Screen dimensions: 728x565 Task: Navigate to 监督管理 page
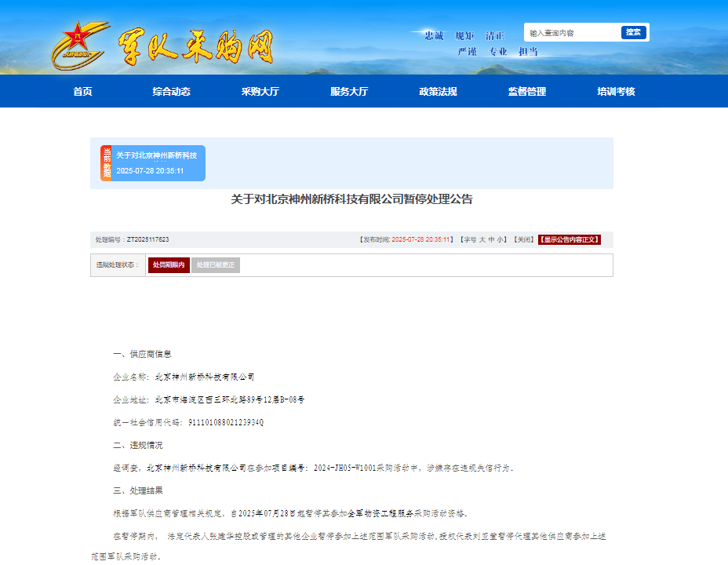click(x=526, y=92)
